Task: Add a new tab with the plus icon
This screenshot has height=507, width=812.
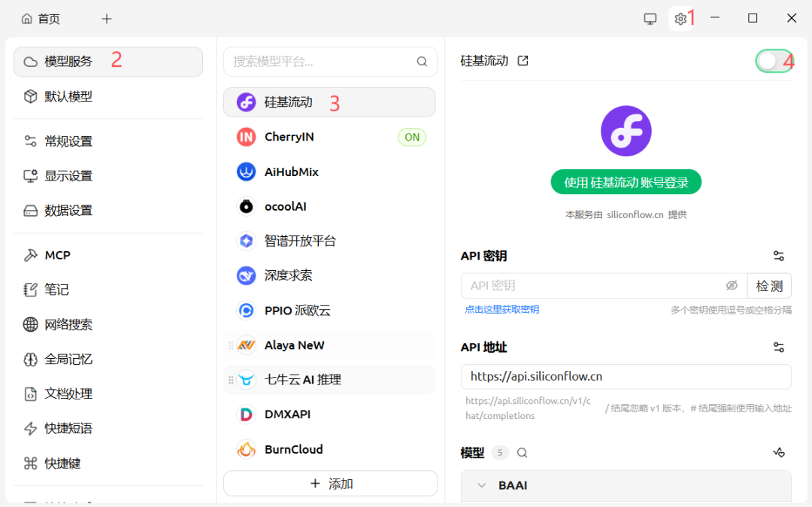Action: pos(107,19)
